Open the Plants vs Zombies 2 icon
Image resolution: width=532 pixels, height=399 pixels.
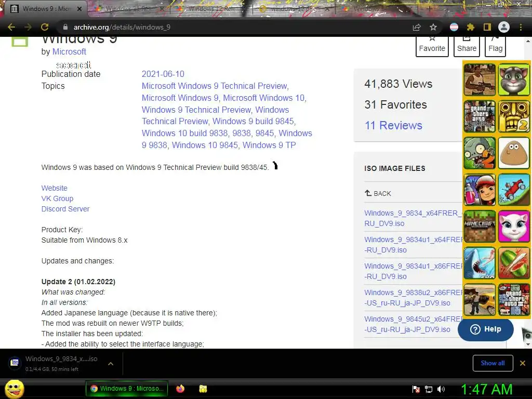point(480,153)
